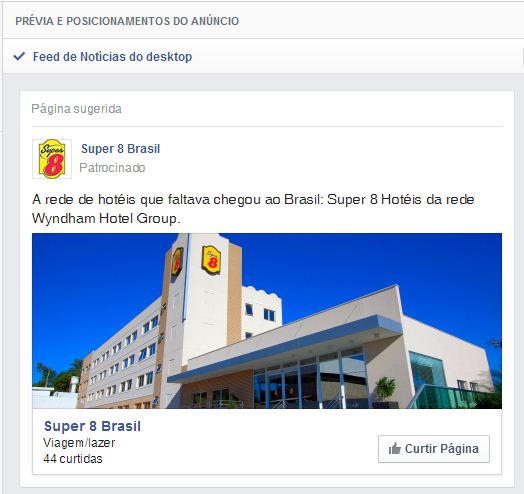Click the Página sugerida label

77,109
